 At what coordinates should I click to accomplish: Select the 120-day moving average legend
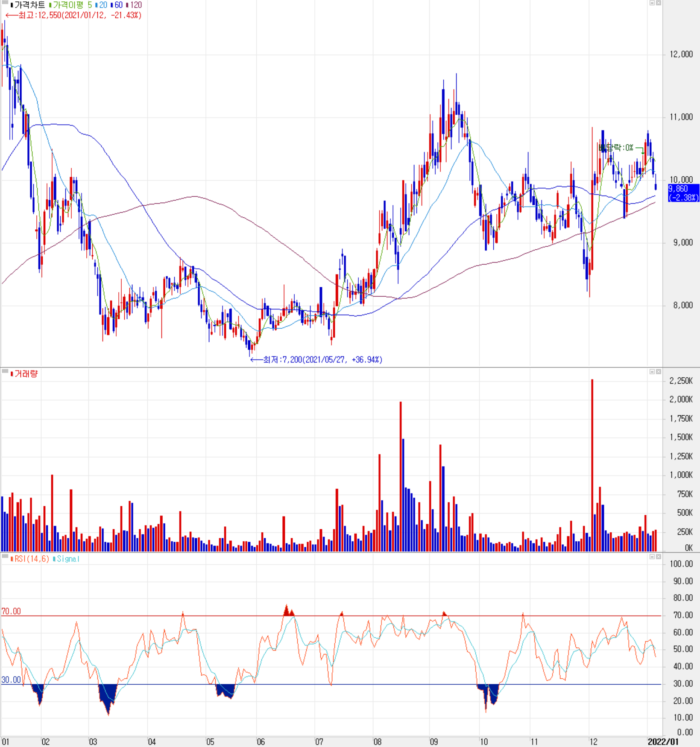(x=136, y=5)
